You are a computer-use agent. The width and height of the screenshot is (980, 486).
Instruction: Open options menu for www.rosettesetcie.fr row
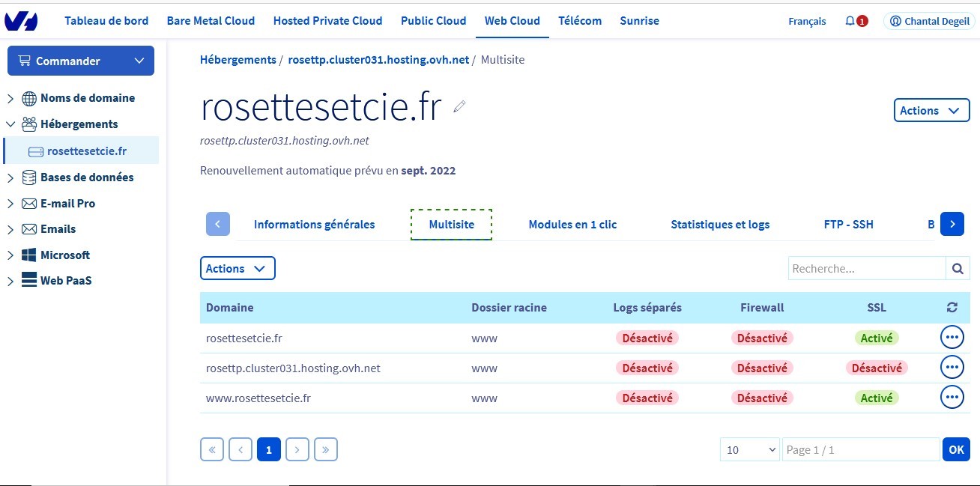pos(952,398)
